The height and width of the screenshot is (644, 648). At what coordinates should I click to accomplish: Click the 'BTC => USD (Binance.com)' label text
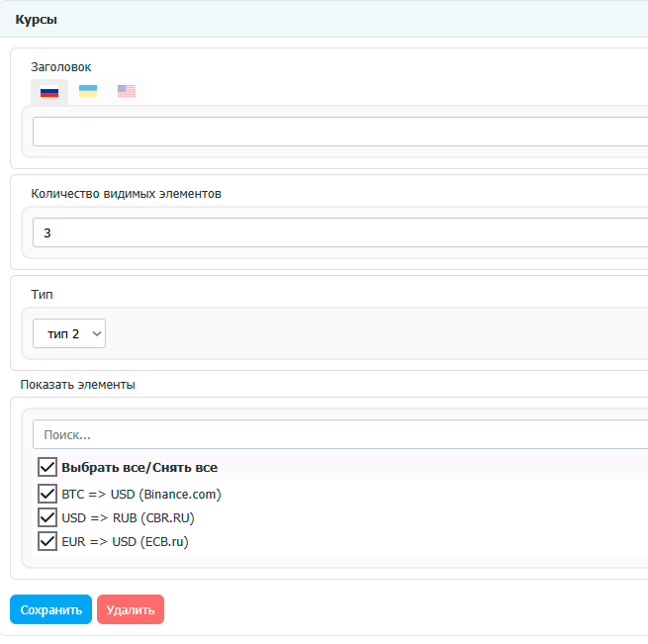[x=140, y=494]
